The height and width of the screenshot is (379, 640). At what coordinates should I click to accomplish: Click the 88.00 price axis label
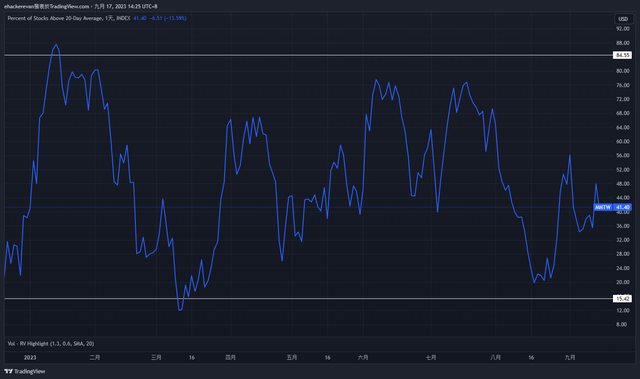(x=623, y=43)
